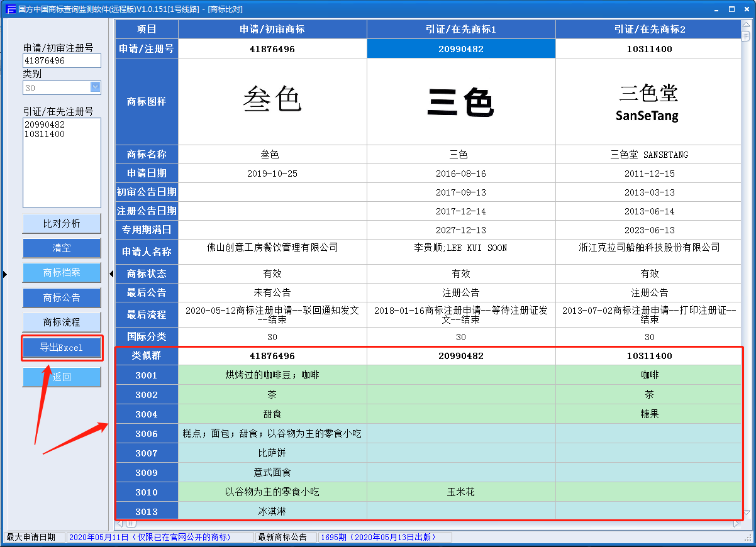Click the bold 三色 trademark image
The image size is (756, 547).
[x=461, y=101]
